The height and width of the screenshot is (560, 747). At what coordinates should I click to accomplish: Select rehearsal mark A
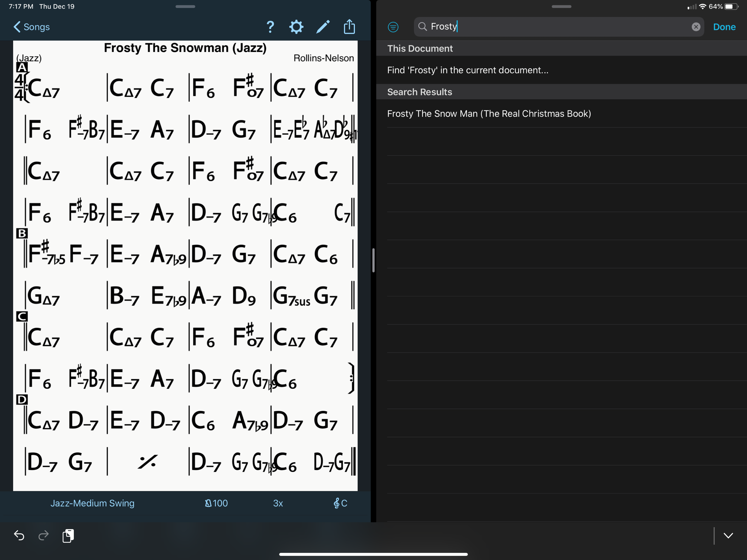[22, 67]
